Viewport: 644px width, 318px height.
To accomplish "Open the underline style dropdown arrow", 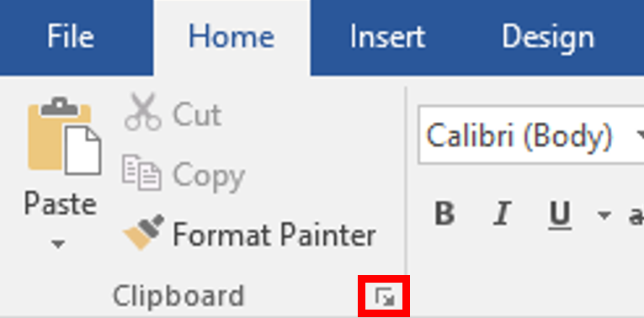I will [604, 215].
